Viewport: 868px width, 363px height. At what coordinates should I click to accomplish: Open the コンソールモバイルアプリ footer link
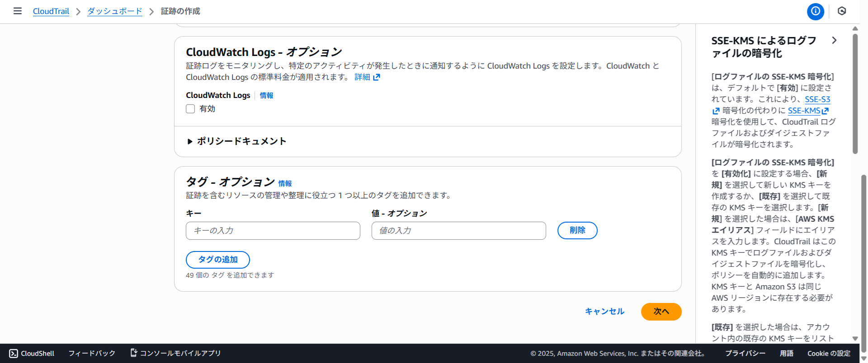[175, 353]
